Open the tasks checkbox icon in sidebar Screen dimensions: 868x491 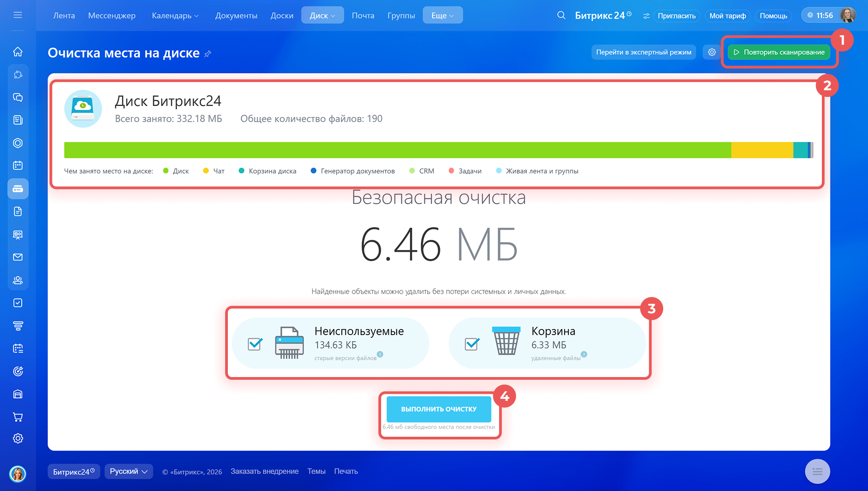click(x=18, y=303)
